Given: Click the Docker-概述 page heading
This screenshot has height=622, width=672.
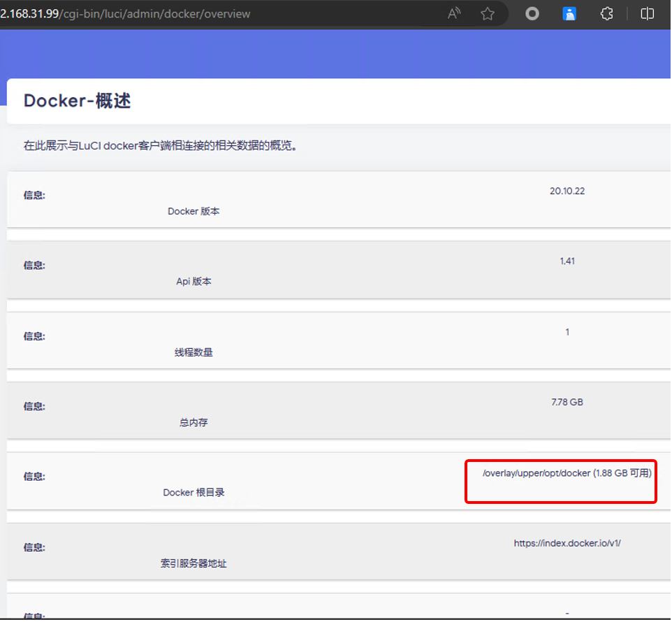Looking at the screenshot, I should point(77,101).
